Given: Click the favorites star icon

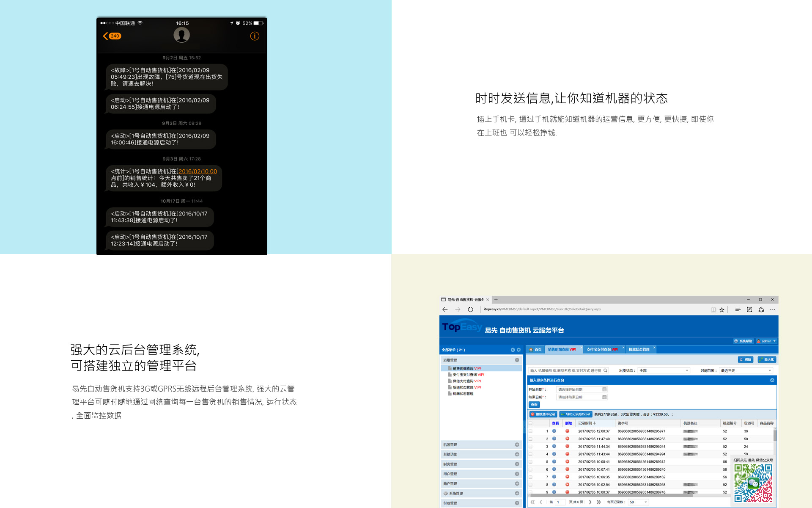Looking at the screenshot, I should click(722, 310).
